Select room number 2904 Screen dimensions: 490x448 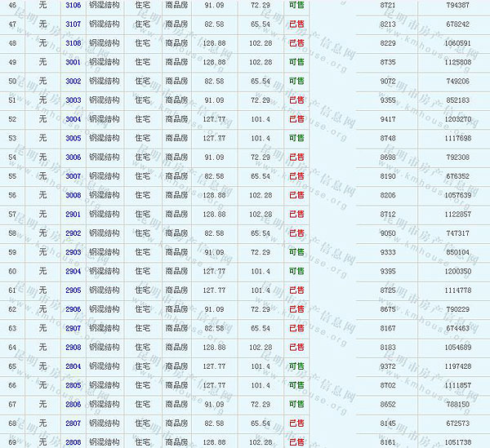click(73, 272)
